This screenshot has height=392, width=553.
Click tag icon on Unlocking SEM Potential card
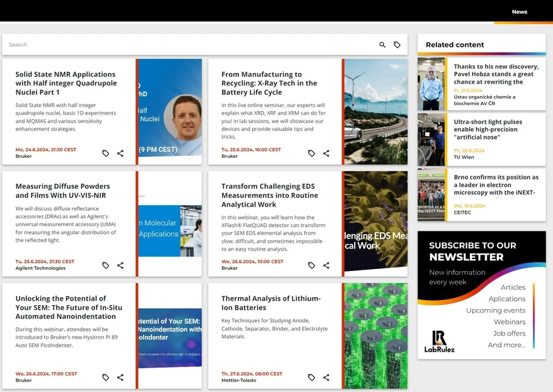coord(105,378)
